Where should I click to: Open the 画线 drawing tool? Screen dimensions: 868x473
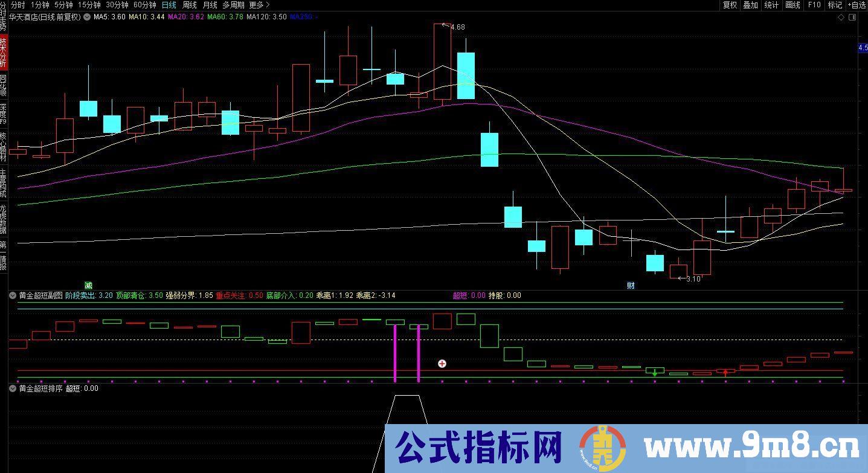(x=792, y=5)
